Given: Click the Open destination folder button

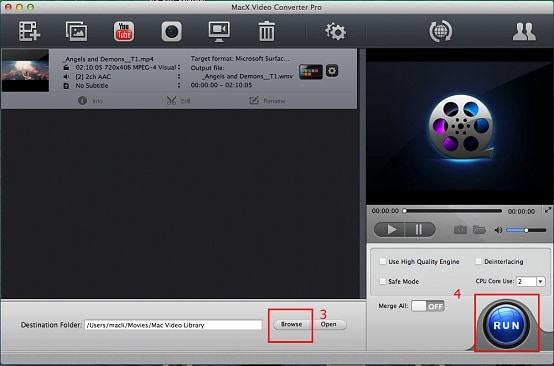Looking at the screenshot, I should (329, 324).
